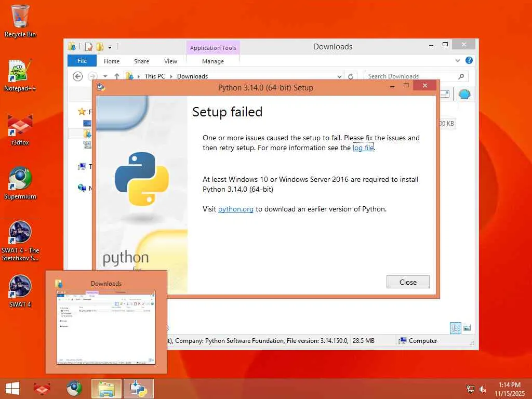532x399 pixels.
Task: Open the clock showing 1:14 PM
Action: [510, 389]
